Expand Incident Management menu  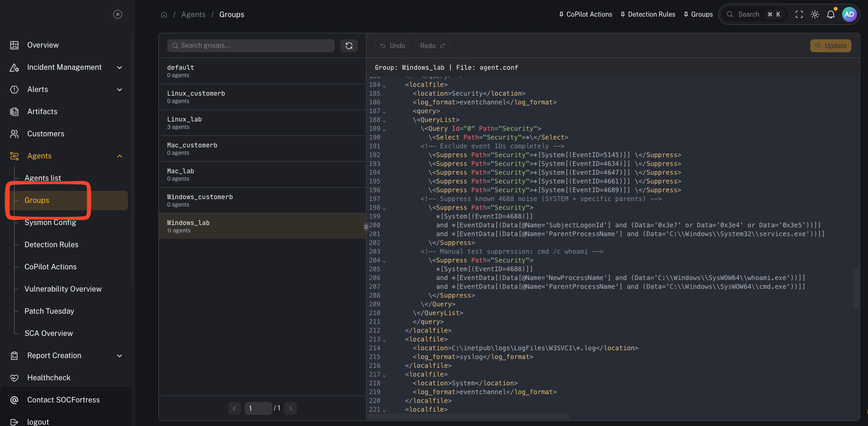tap(65, 67)
